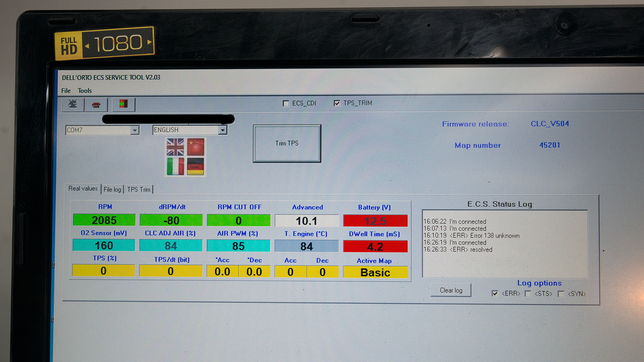
Task: Open the ENGLISH language dropdown
Action: tap(223, 130)
